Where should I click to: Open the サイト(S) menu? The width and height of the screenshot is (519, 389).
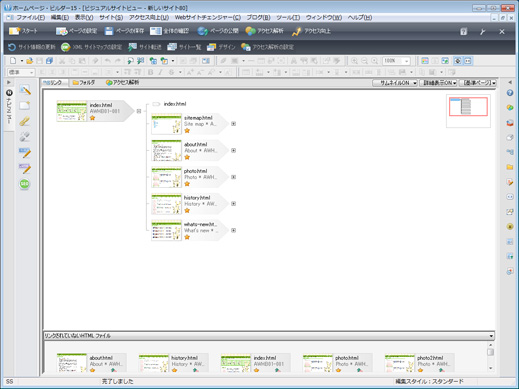click(111, 17)
